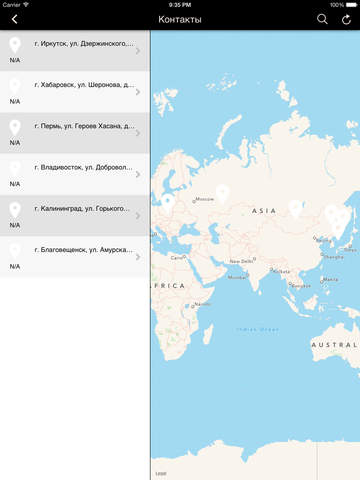The width and height of the screenshot is (360, 480).
Task: Tap the refresh icon in header
Action: [x=346, y=20]
